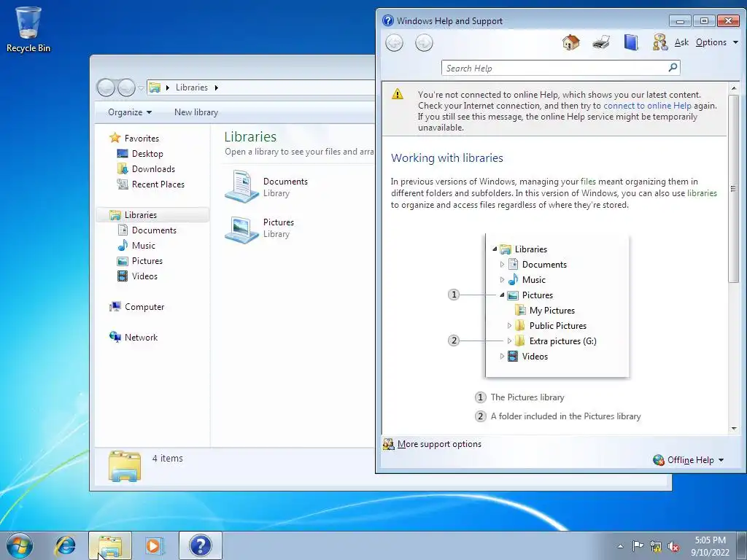
Task: Click Windows Explorer taskbar button
Action: 110,545
